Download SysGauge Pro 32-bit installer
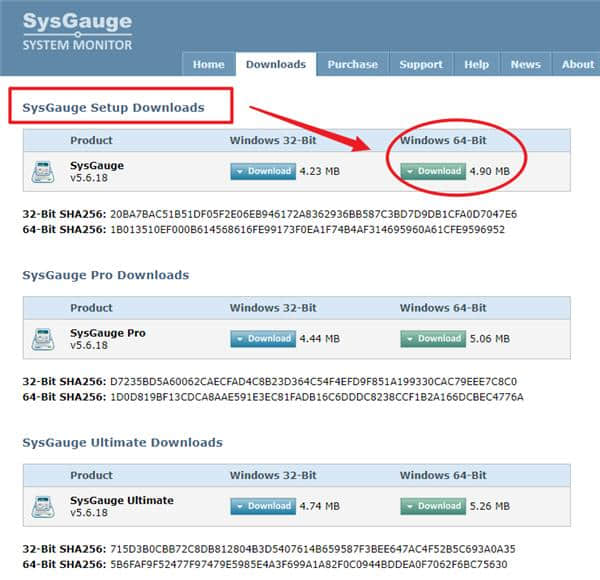The width and height of the screenshot is (600, 580). 262,339
